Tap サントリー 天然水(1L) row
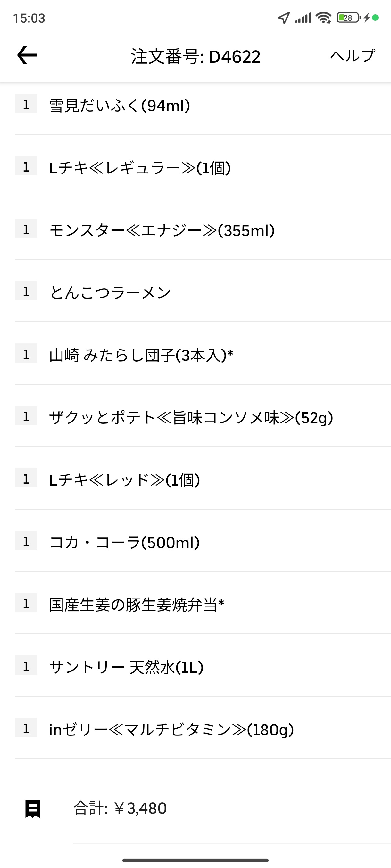Viewport: 391px width, 868px height. point(203,667)
